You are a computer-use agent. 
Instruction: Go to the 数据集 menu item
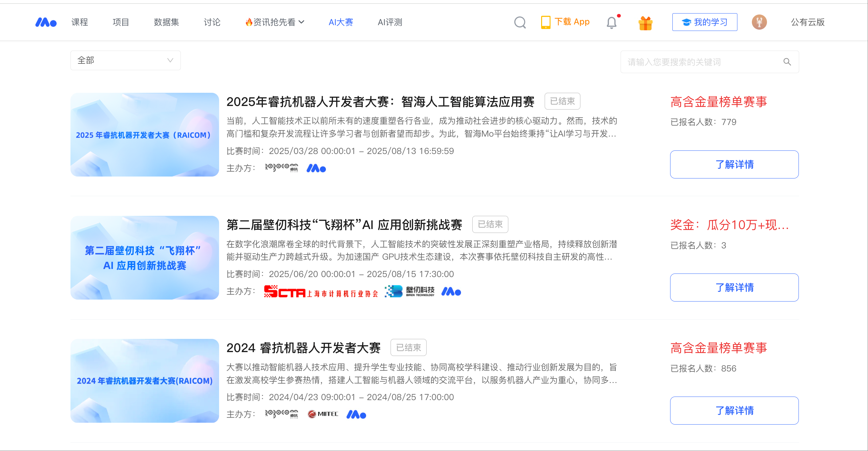tap(166, 22)
